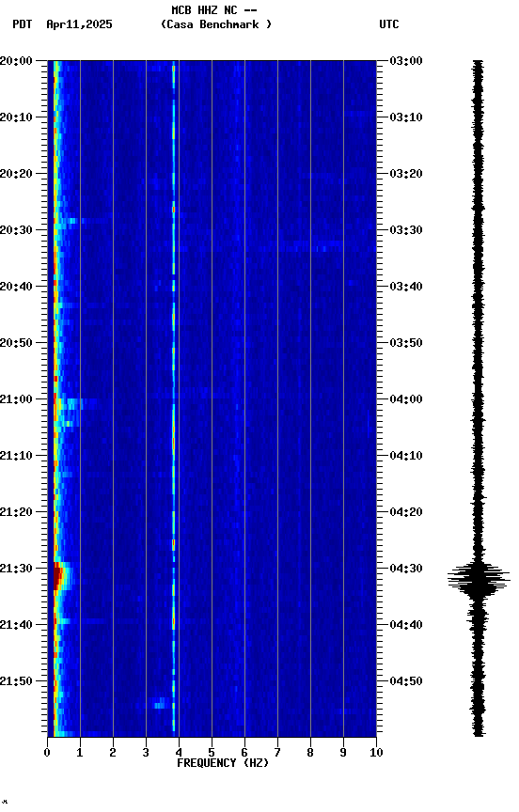Click the frequency axis tick '1'
Viewport: 519px width, 812px height.
[80, 753]
